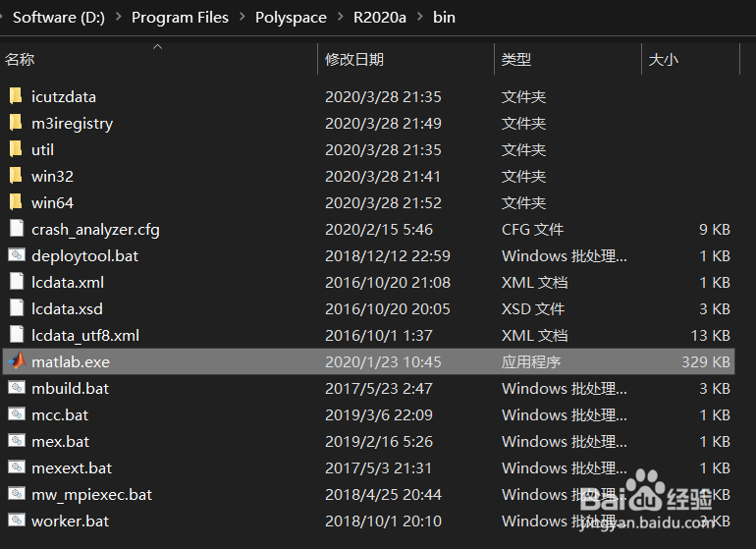The height and width of the screenshot is (549, 756).
Task: Click the lcdata.xsd file icon
Action: (17, 308)
